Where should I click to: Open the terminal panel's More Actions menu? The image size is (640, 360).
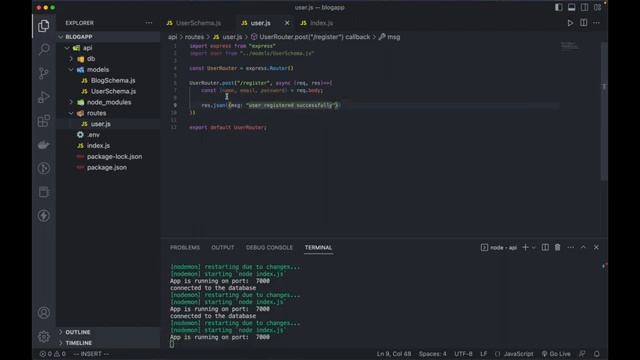(x=571, y=247)
